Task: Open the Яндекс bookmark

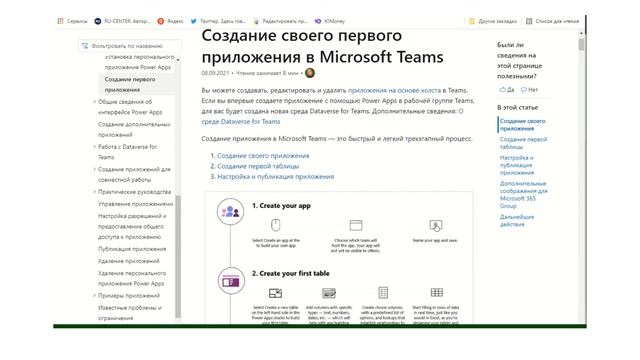Action: point(170,21)
